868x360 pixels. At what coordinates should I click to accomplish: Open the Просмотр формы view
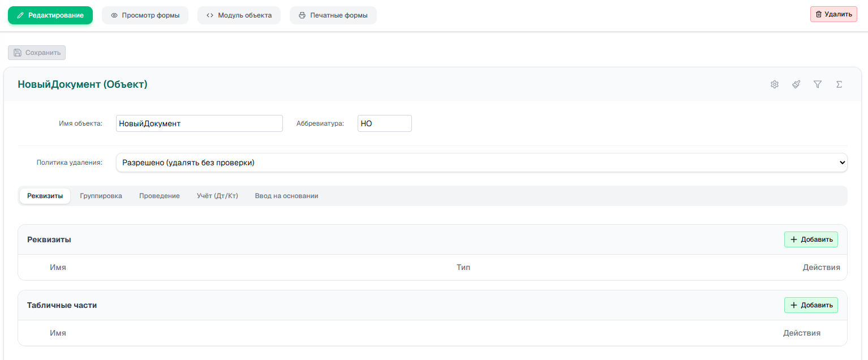click(x=145, y=15)
